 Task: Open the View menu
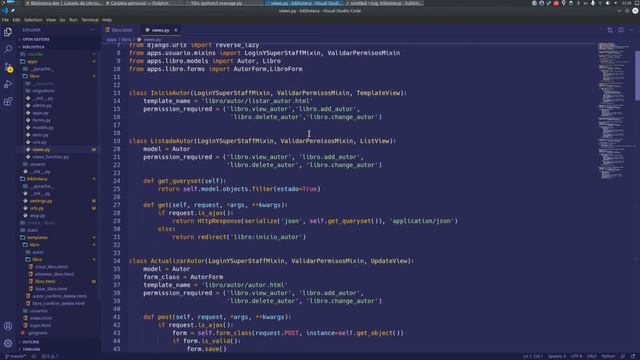pos(51,20)
